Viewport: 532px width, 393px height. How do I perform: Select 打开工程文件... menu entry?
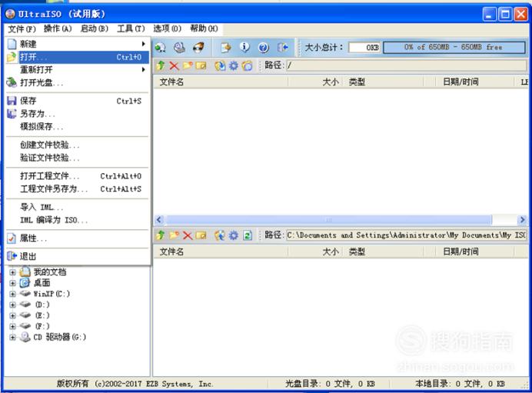coord(78,176)
